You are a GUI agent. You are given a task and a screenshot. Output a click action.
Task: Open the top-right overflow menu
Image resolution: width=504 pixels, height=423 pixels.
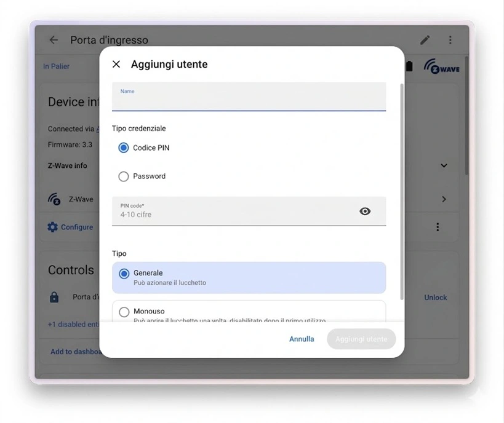tap(450, 40)
